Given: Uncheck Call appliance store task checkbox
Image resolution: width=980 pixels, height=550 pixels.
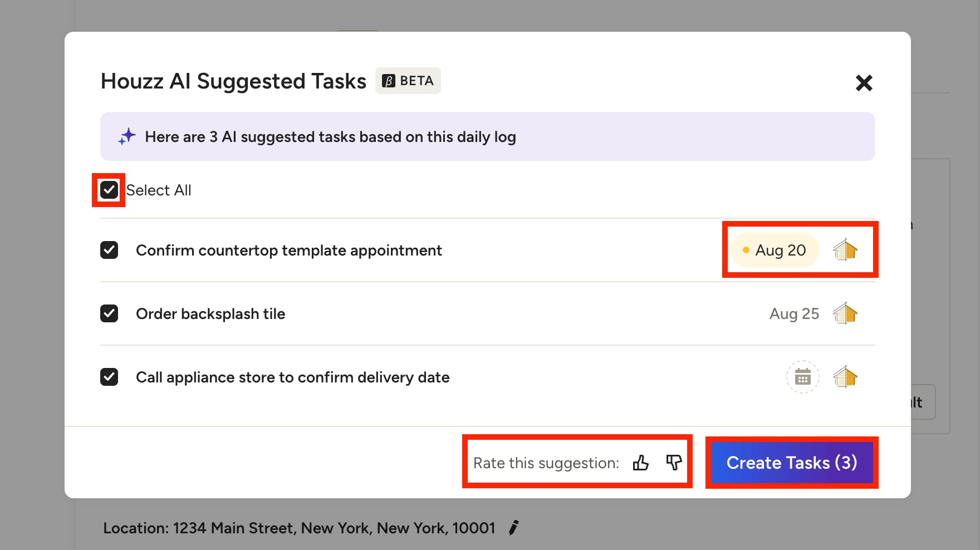Looking at the screenshot, I should click(109, 377).
